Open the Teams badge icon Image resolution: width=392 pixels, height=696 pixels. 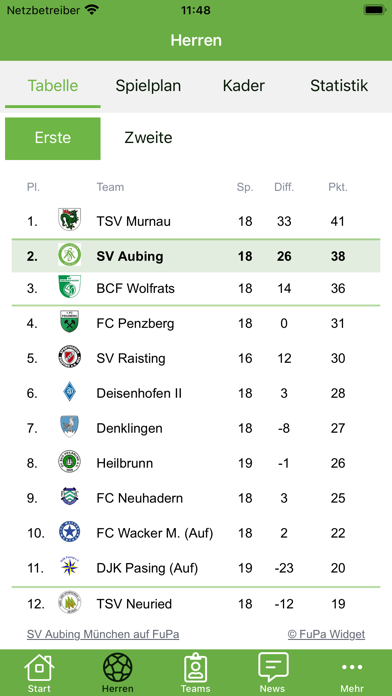[x=196, y=667]
